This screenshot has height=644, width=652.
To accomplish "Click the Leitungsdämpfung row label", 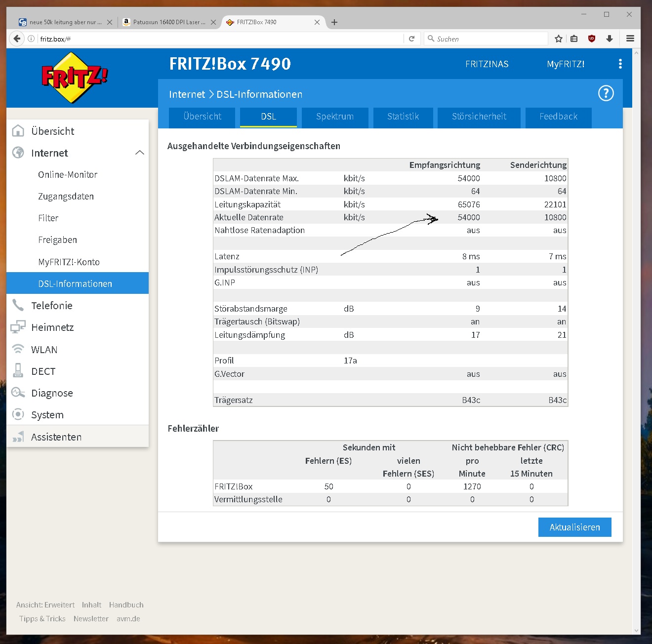I will click(250, 335).
